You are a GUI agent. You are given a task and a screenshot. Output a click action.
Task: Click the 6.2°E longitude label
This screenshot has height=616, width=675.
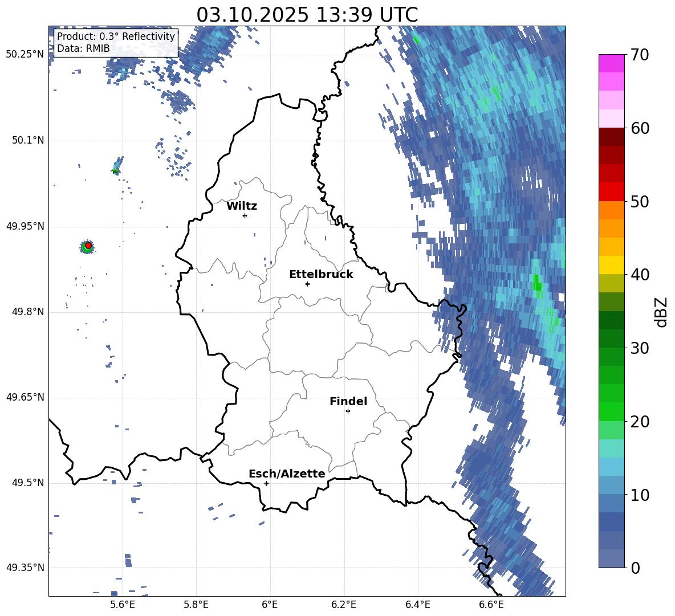[344, 605]
